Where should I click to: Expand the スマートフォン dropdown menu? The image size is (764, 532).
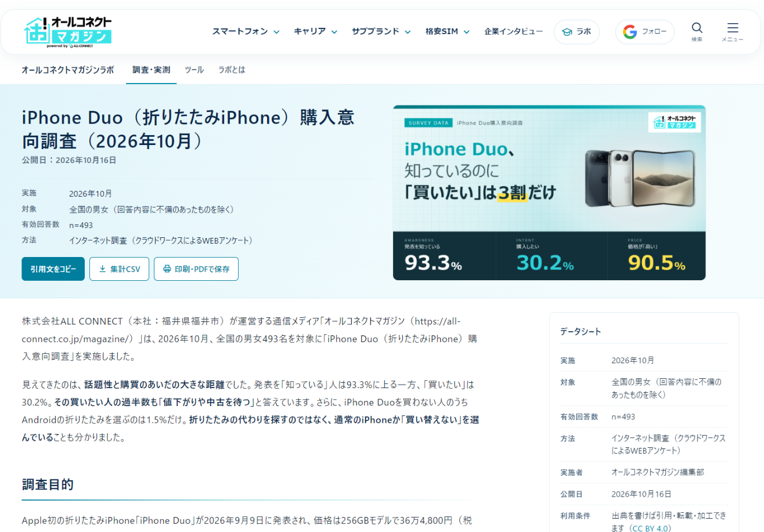tap(246, 31)
